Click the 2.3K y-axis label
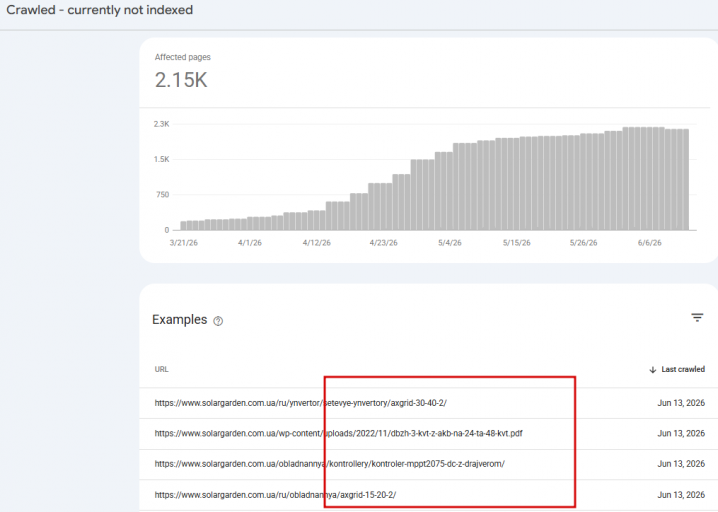The image size is (718, 512). pyautogui.click(x=161, y=124)
